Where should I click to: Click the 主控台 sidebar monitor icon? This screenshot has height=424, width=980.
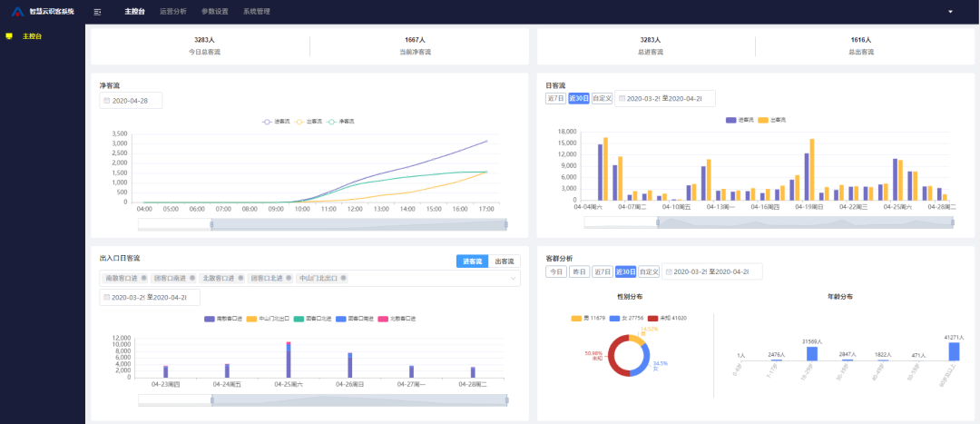[x=9, y=36]
